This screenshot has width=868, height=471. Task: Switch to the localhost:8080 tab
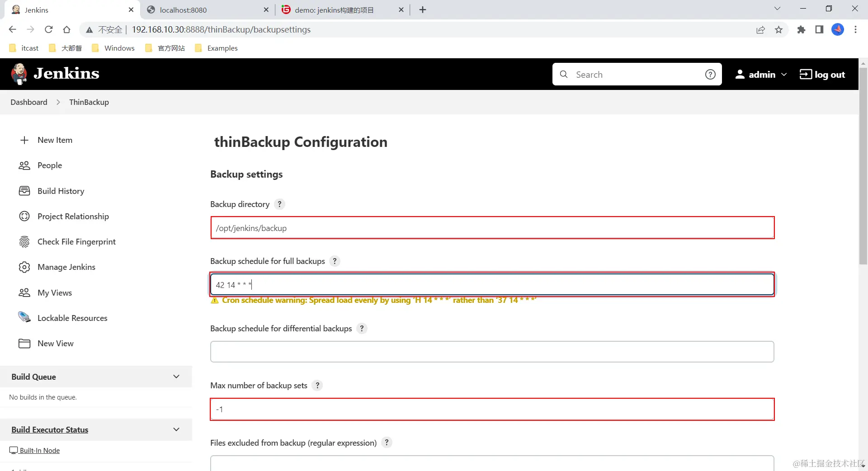coord(208,10)
